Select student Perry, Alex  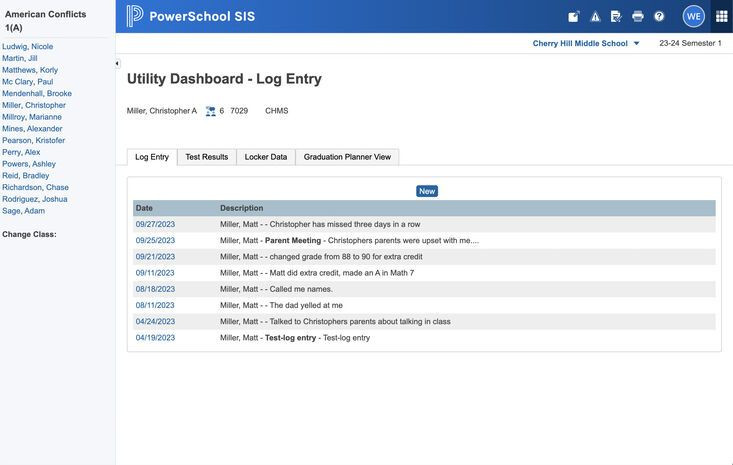point(21,152)
